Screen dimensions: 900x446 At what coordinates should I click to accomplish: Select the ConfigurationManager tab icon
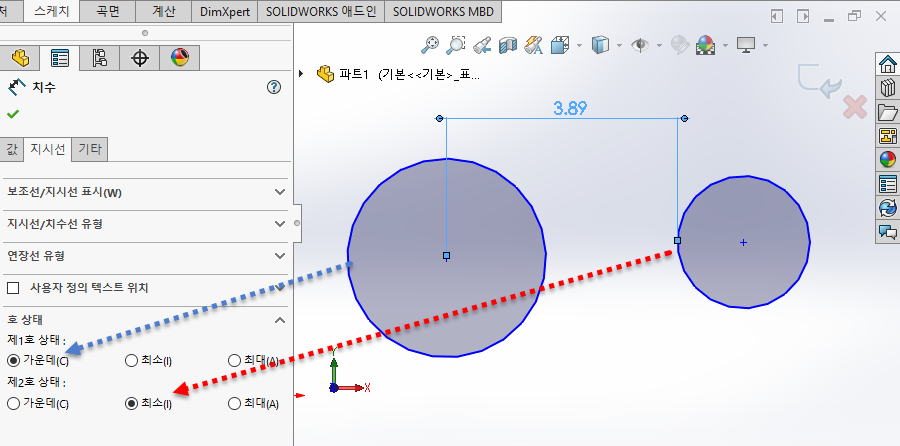coord(100,58)
